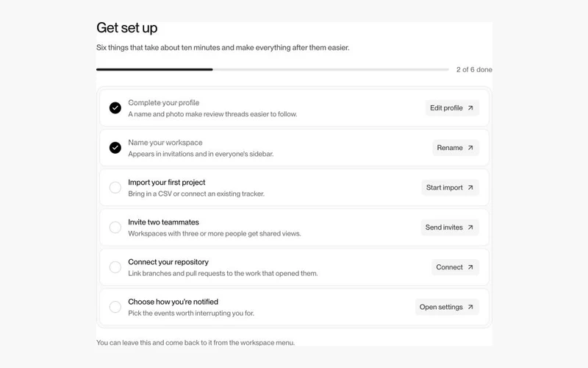Open settings for notifications
Viewport: 588px width, 368px height.
coord(447,307)
